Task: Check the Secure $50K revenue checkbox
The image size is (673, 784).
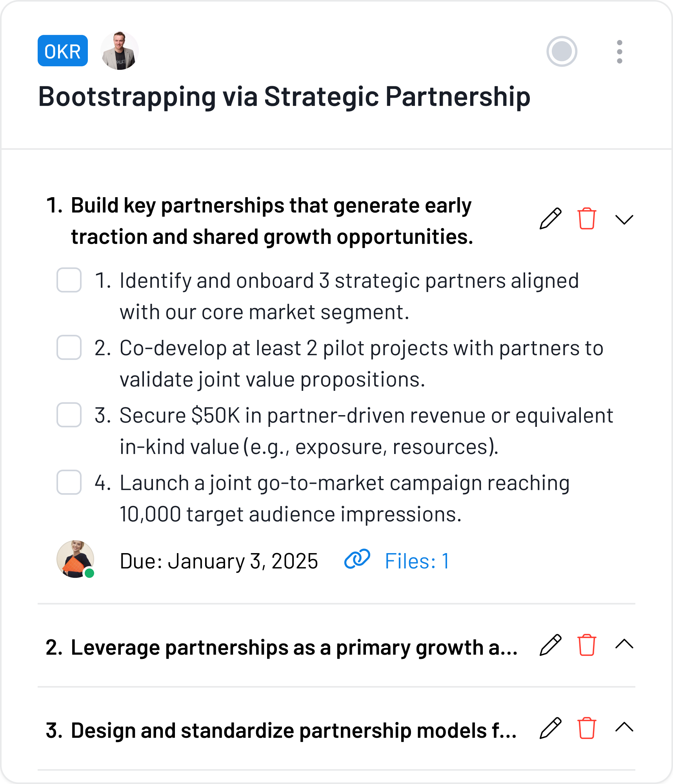Action: (x=69, y=415)
